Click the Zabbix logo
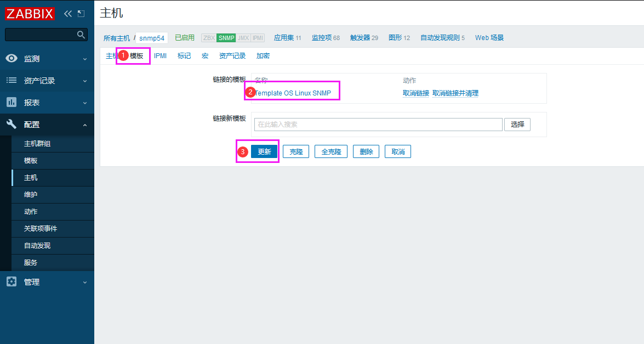This screenshot has width=644, height=344. [x=30, y=14]
